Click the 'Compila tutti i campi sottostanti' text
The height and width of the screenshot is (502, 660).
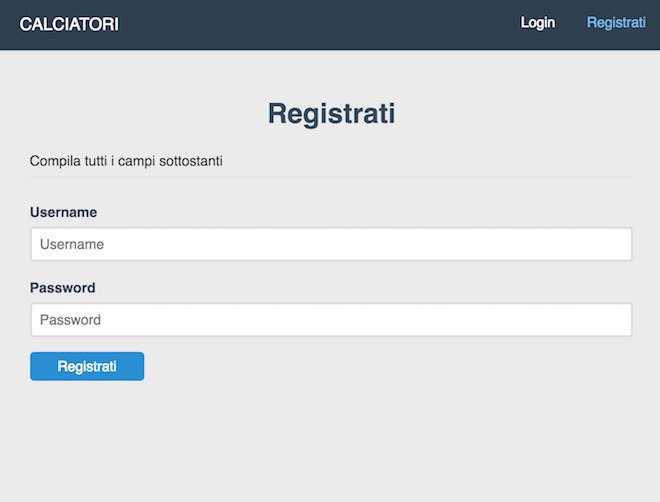tap(126, 160)
